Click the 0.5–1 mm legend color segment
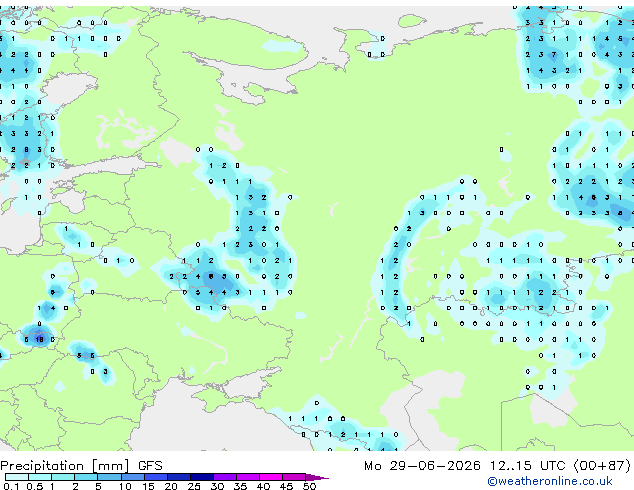The image size is (634, 490). [x=40, y=477]
